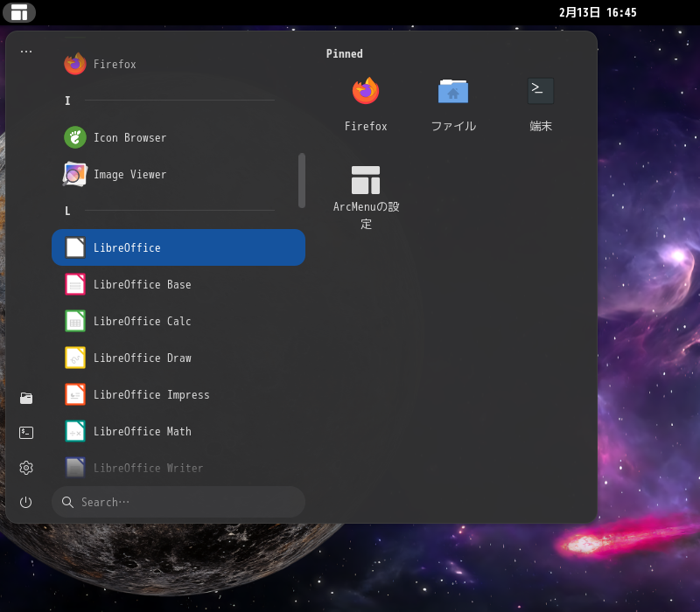This screenshot has height=612, width=700.
Task: Open pinned 端末 terminal
Action: pyautogui.click(x=541, y=104)
